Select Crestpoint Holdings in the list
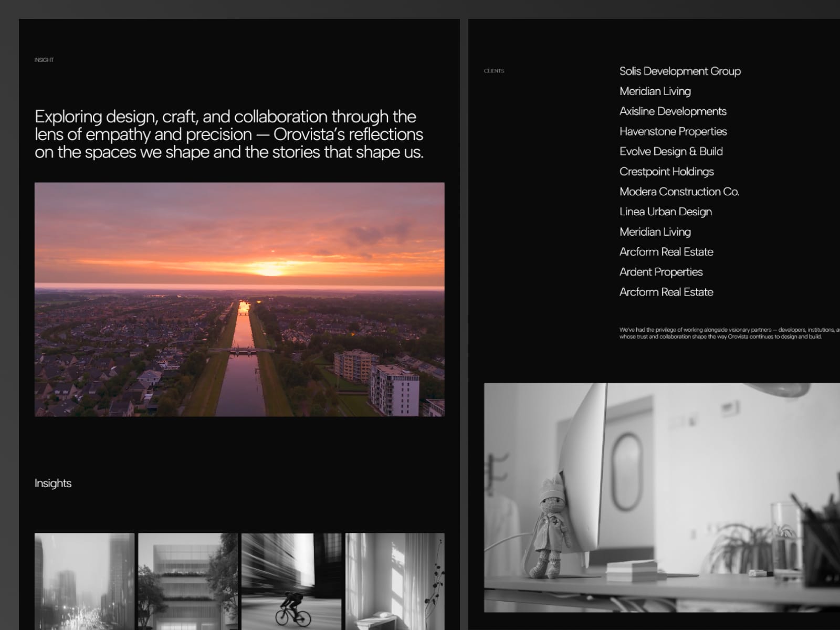840x630 pixels. [666, 172]
